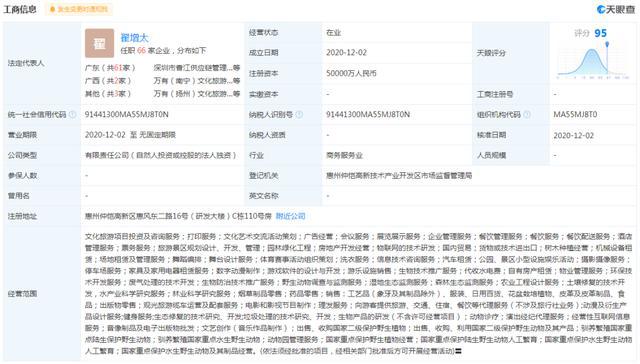Click help icon beside 统一社会信用代码
This screenshot has height=364, width=640.
coord(73,115)
